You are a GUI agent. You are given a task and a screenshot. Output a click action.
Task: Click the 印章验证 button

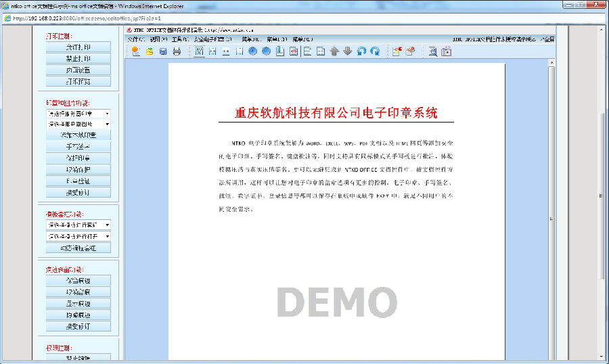tap(78, 181)
